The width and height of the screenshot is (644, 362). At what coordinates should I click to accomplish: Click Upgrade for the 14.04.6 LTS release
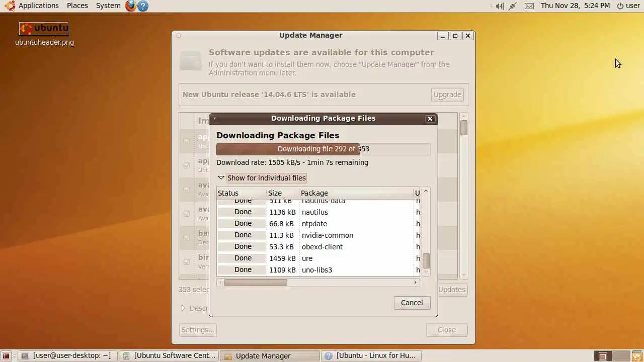coord(447,95)
